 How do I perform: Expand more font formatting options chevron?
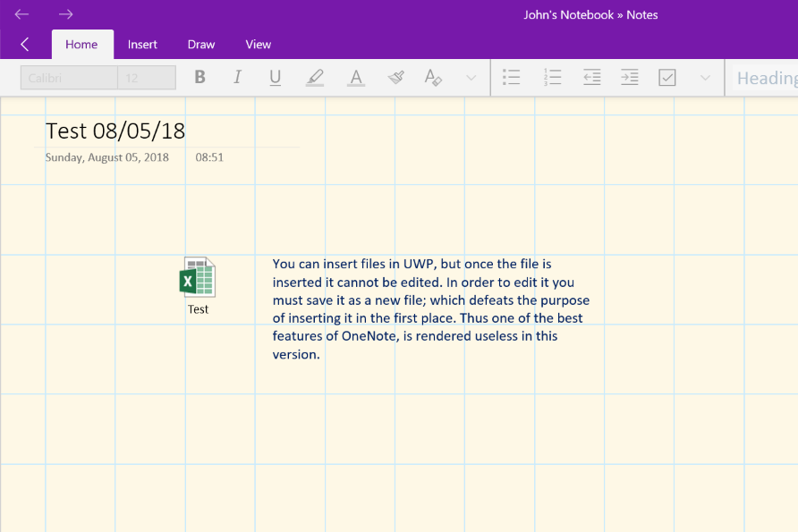tap(472, 78)
